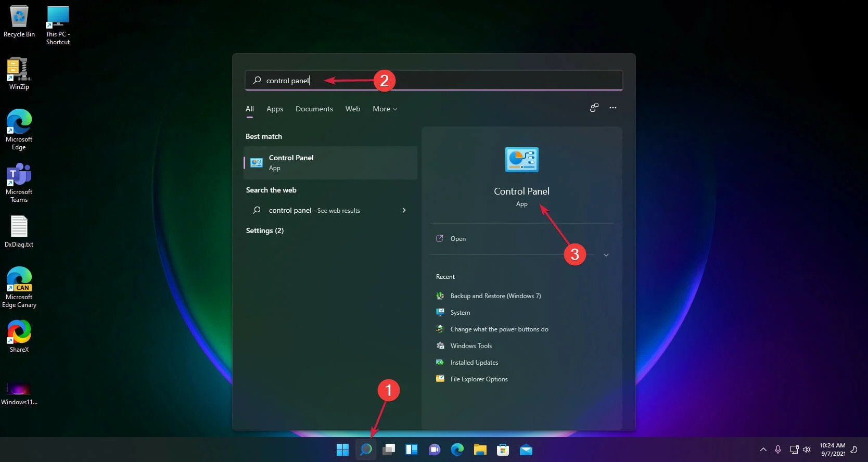This screenshot has width=868, height=462.
Task: Open Teams Chat on taskbar
Action: pos(435,450)
